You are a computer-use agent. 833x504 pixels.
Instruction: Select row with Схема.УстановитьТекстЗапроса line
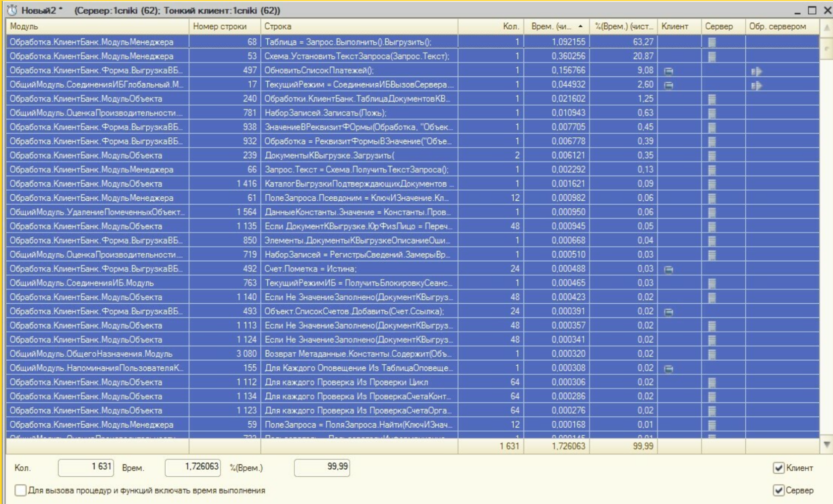[x=413, y=56]
